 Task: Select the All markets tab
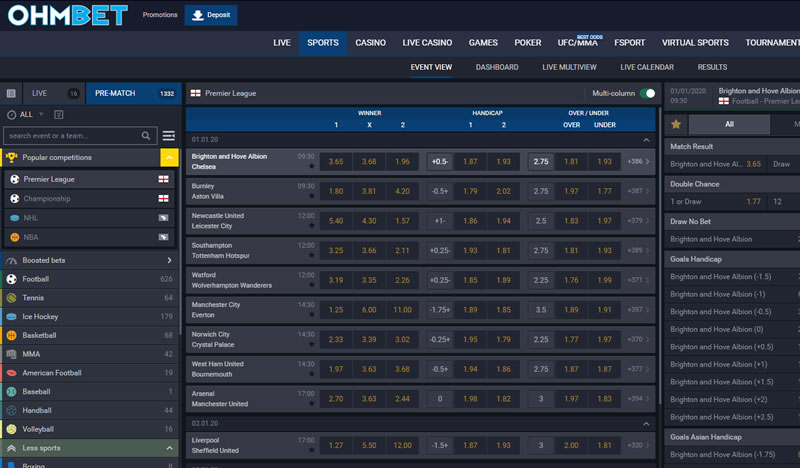[729, 124]
